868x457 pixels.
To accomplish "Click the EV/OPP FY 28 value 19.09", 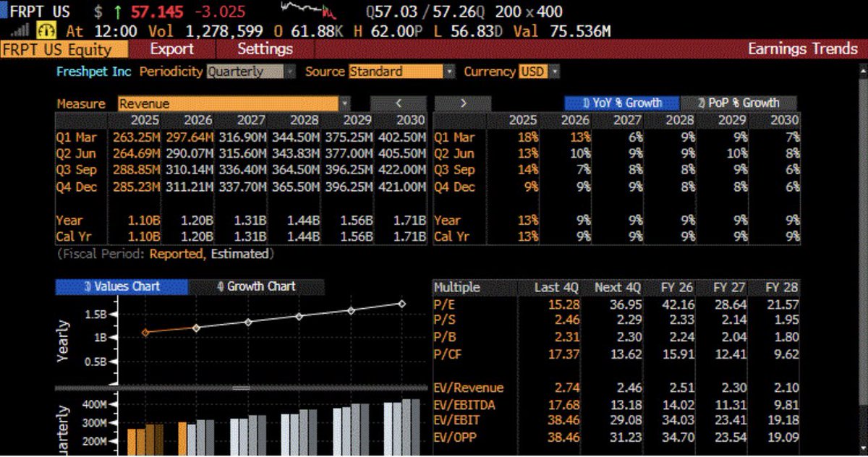I will point(783,437).
